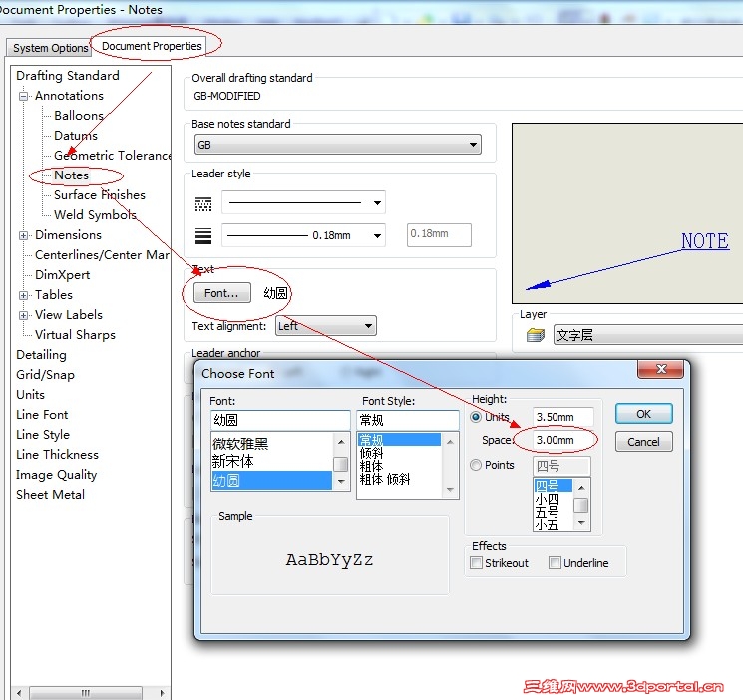Select 小四 in the point size list

pos(548,499)
